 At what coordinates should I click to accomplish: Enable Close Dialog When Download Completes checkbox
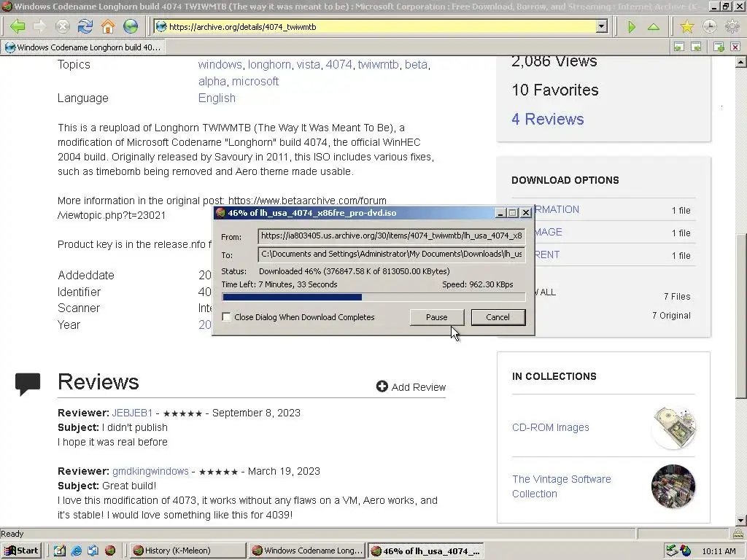pos(226,316)
